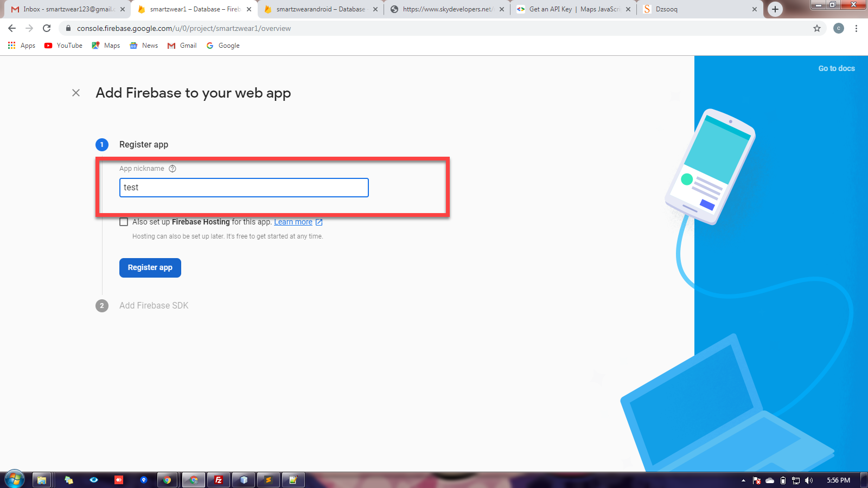Show hidden system tray icons arrow
Image resolution: width=868 pixels, height=488 pixels.
coord(743,480)
